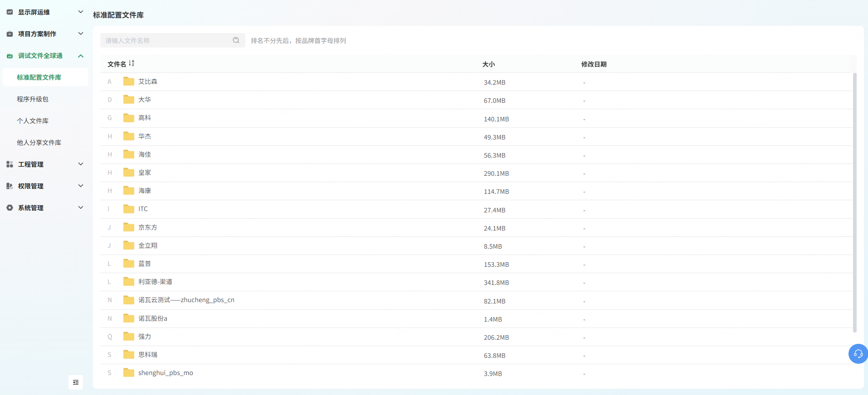The width and height of the screenshot is (868, 395).
Task: Select 标准配置文件库 in the sidebar
Action: [45, 77]
